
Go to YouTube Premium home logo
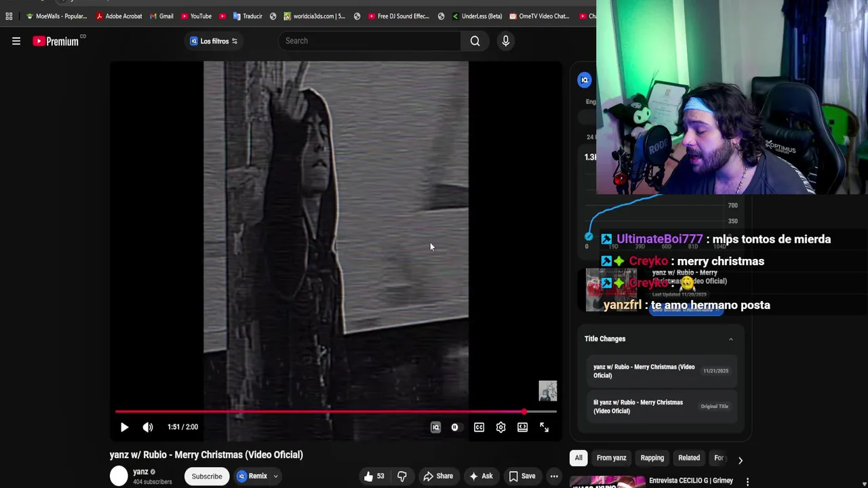[56, 41]
